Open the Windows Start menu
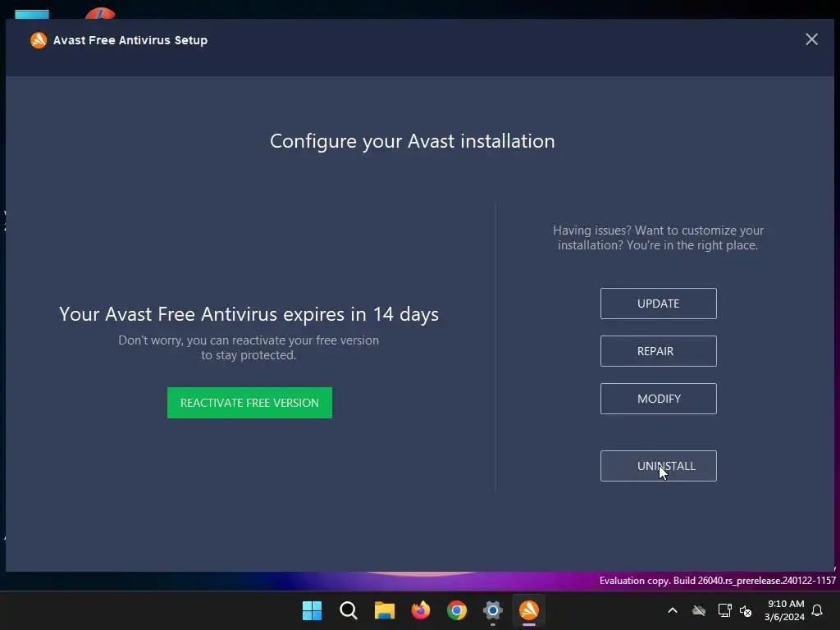840x630 pixels. [312, 610]
